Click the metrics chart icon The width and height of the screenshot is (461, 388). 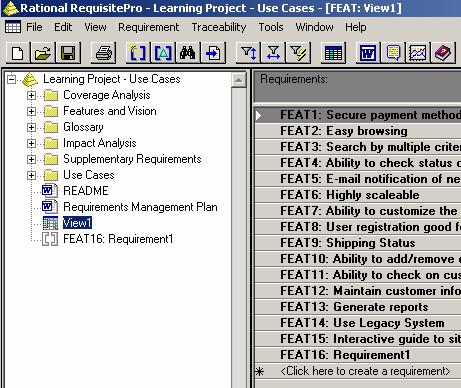[x=418, y=53]
